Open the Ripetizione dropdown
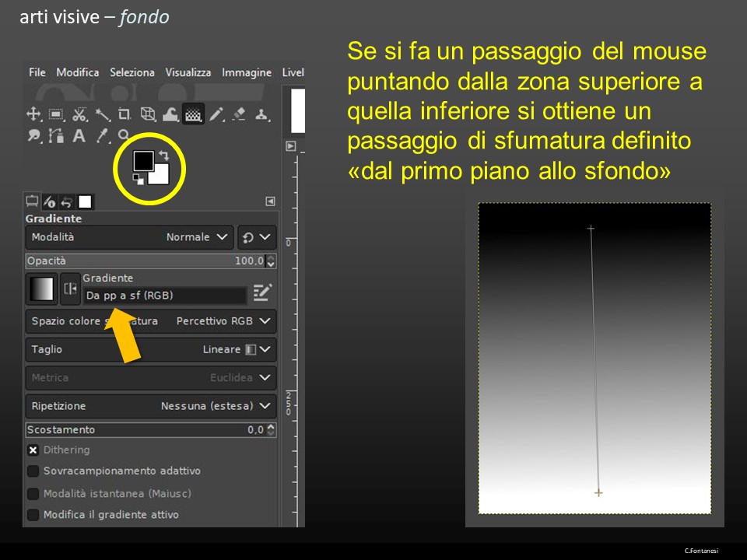 [150, 406]
